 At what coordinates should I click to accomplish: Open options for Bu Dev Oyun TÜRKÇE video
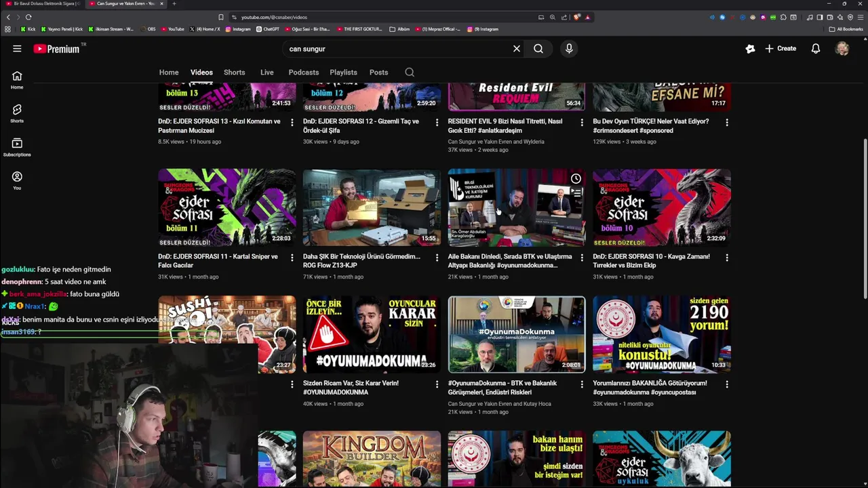tap(726, 123)
